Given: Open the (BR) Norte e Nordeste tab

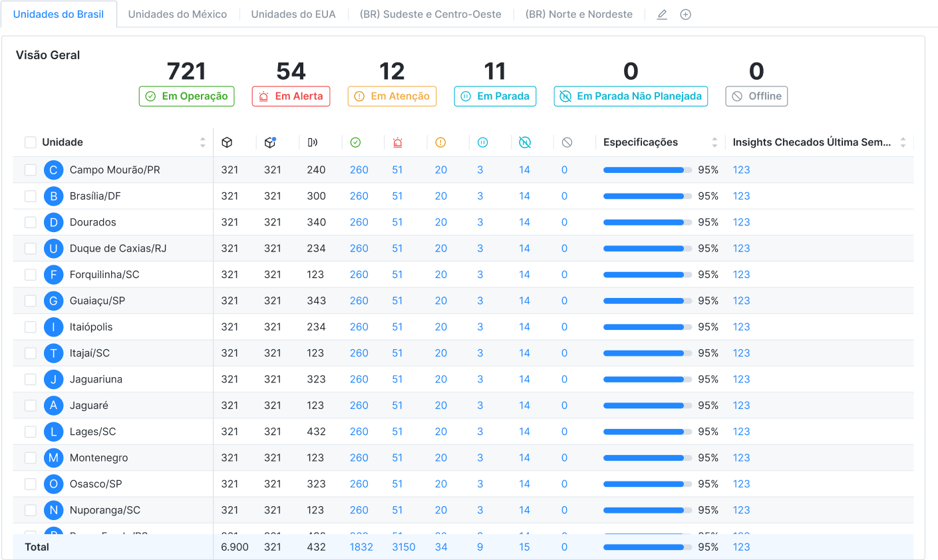Looking at the screenshot, I should [x=579, y=15].
